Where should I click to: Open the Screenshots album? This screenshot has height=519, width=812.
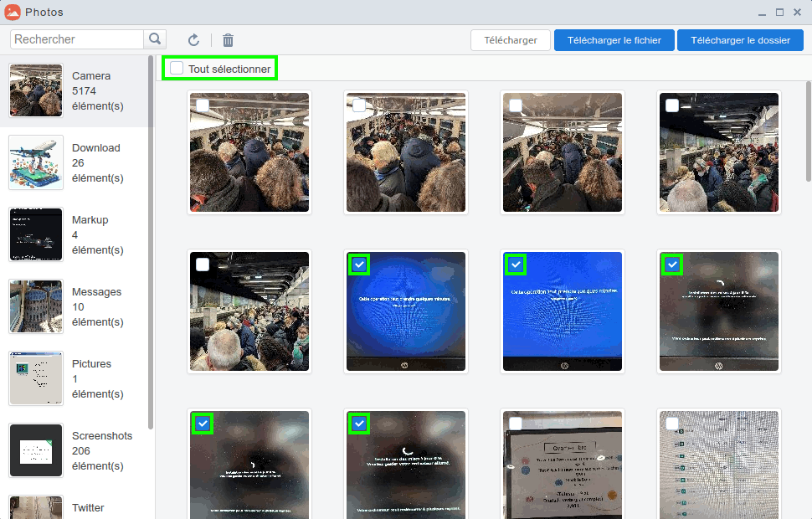pos(74,450)
